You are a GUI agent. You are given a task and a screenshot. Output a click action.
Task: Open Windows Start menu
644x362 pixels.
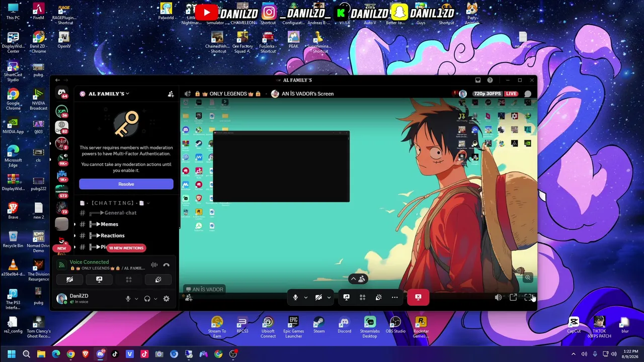point(12,354)
